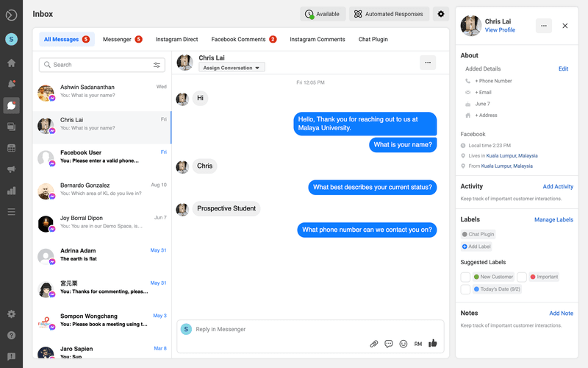
Task: Open Insights bar chart icon in sidebar
Action: pos(11,191)
